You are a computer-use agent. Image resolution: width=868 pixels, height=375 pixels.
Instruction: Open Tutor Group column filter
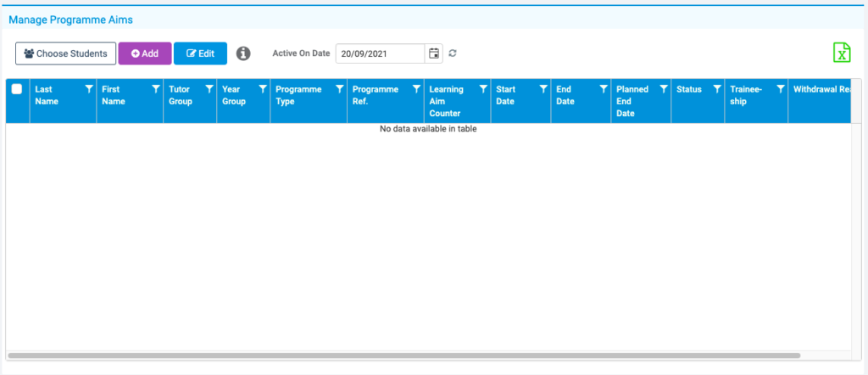(209, 89)
